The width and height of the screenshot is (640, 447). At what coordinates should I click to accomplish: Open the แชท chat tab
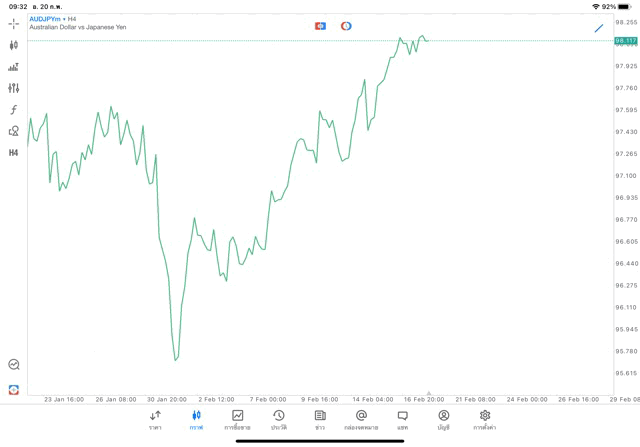coord(402,419)
